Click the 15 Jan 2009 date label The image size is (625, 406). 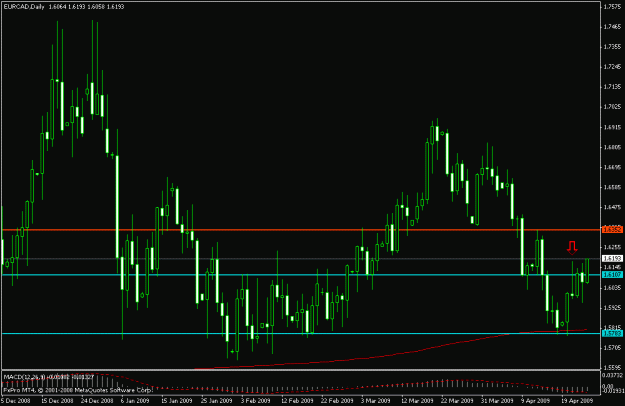[176, 400]
